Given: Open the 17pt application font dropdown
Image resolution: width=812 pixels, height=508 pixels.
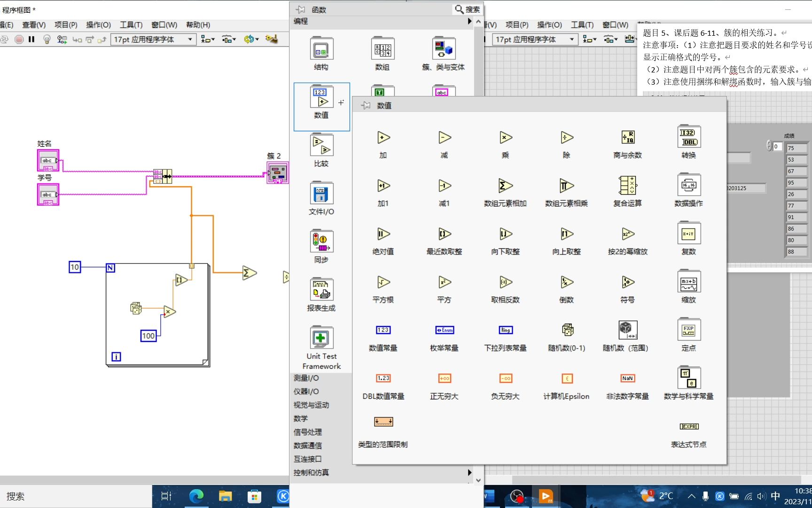Looking at the screenshot, I should point(190,40).
